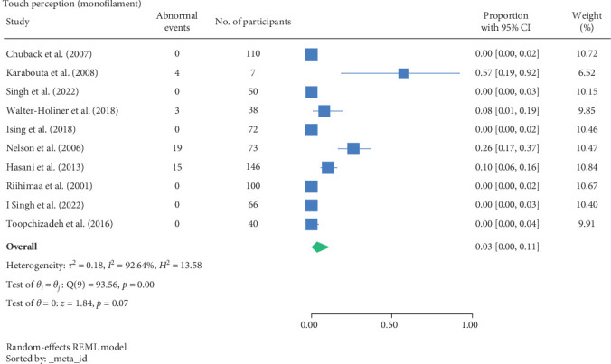Click the 0.50 axis tick label
611x364 pixels.
[390, 321]
